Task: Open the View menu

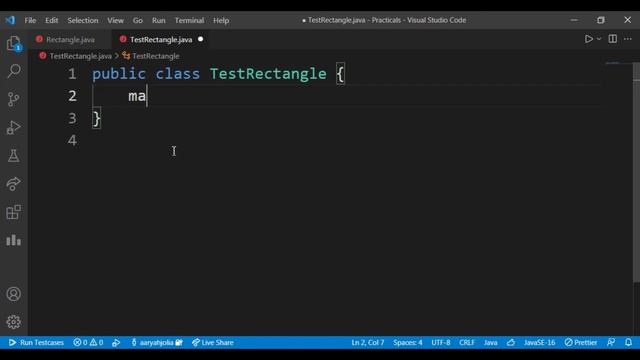Action: point(116,20)
